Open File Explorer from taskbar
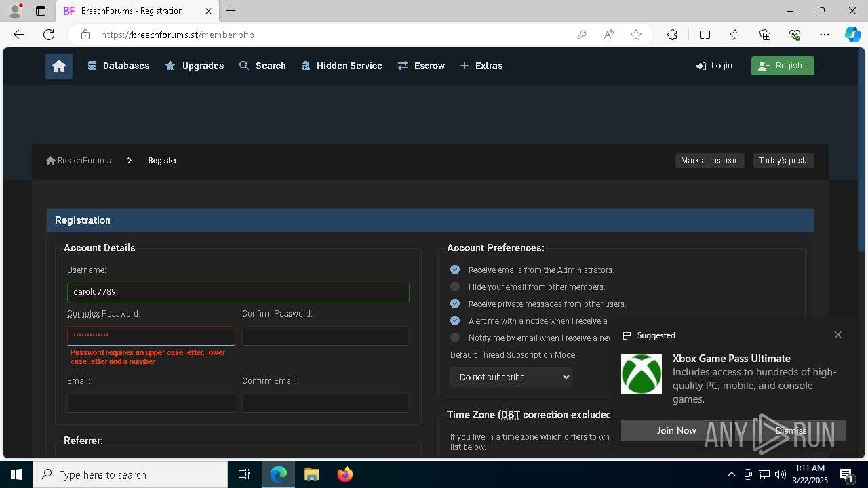 (x=311, y=474)
